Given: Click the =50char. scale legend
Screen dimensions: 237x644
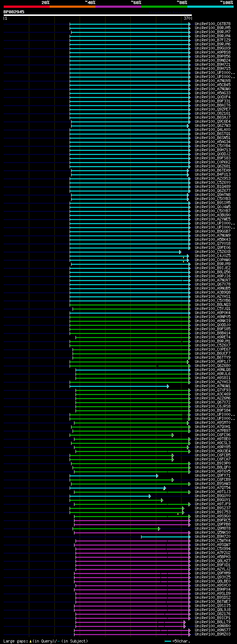Looking at the screenshot, I should [177, 641].
